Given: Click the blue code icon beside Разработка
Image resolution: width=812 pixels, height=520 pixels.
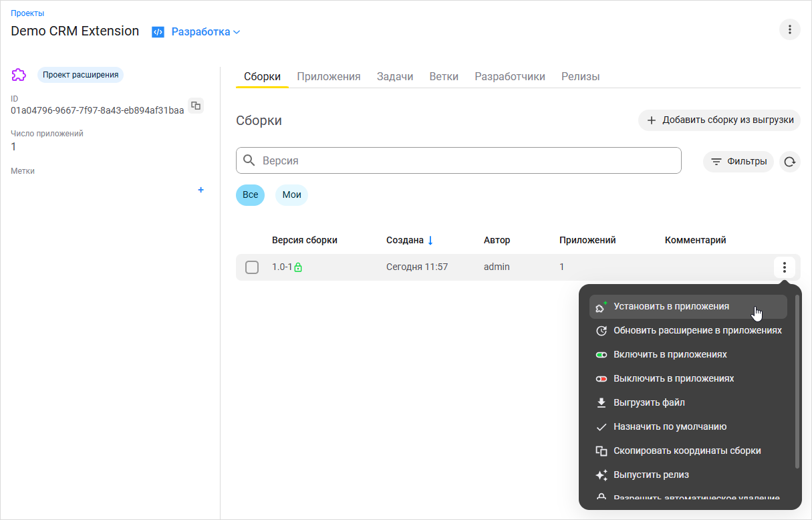Looking at the screenshot, I should click(x=158, y=31).
